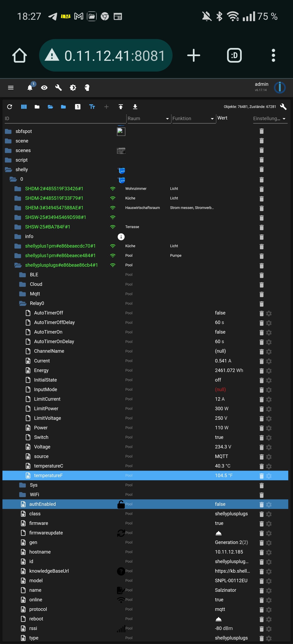Expand one level open-folder icon

(x=50, y=107)
